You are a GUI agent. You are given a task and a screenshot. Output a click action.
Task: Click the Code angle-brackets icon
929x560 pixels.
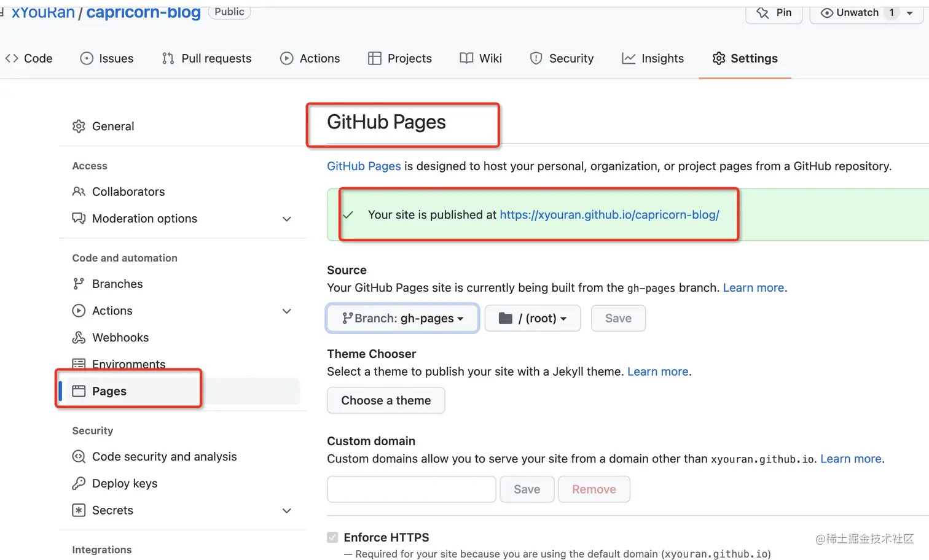pos(12,58)
